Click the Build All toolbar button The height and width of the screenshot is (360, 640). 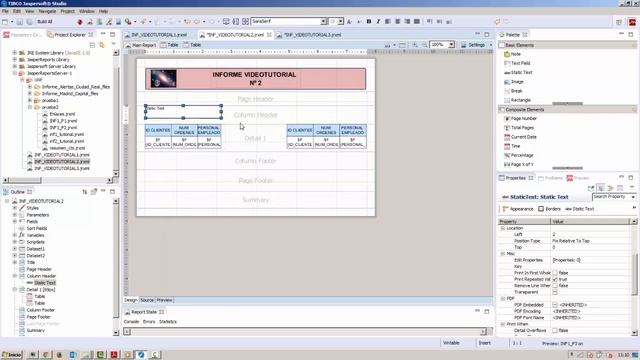[x=45, y=22]
